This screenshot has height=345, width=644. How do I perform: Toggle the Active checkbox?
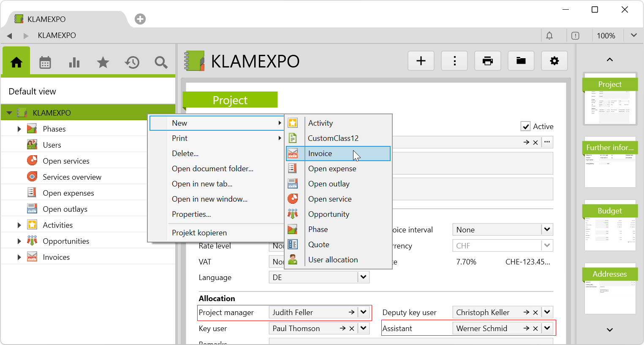pos(526,127)
